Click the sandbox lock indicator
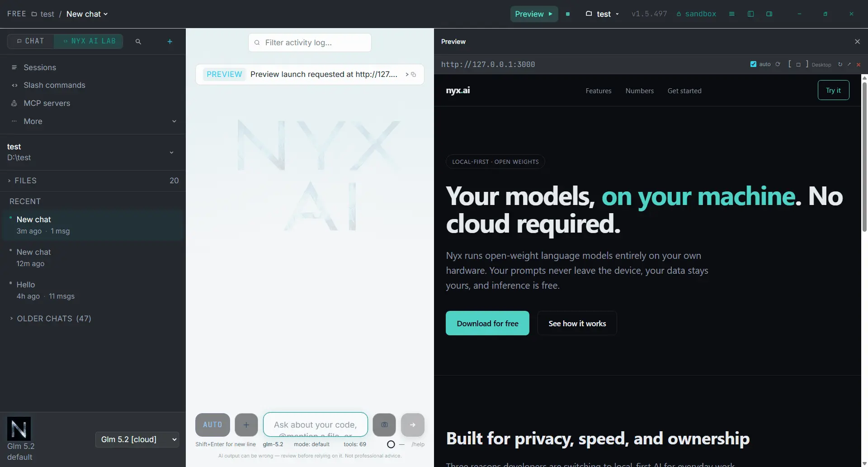Screen dimensions: 868x467 click(x=696, y=14)
